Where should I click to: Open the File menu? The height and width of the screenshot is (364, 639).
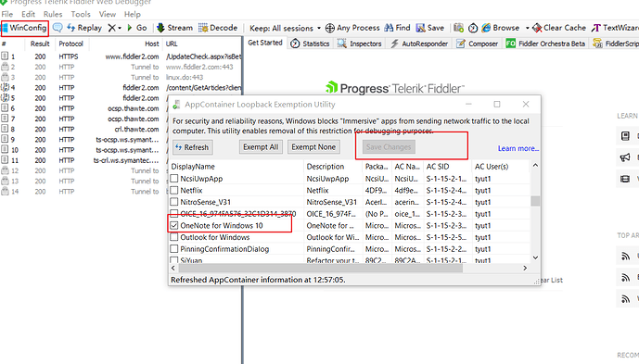6,14
